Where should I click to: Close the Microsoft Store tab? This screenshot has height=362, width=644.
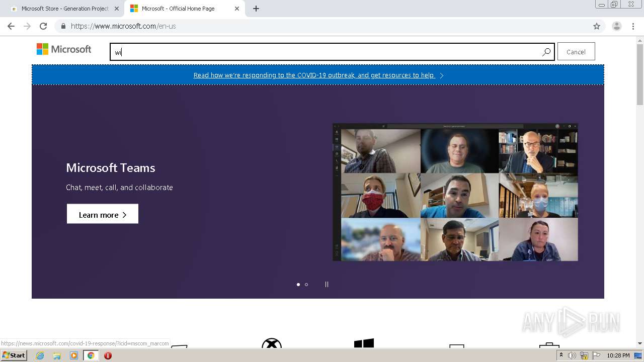pos(116,9)
